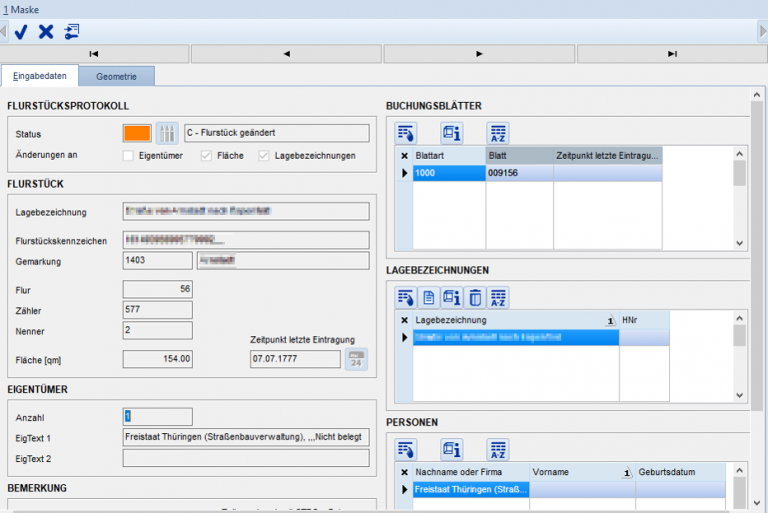Screen dimensions: 768x513
Task: Click the list-edit icon next to the cancel X
Action: (72, 32)
